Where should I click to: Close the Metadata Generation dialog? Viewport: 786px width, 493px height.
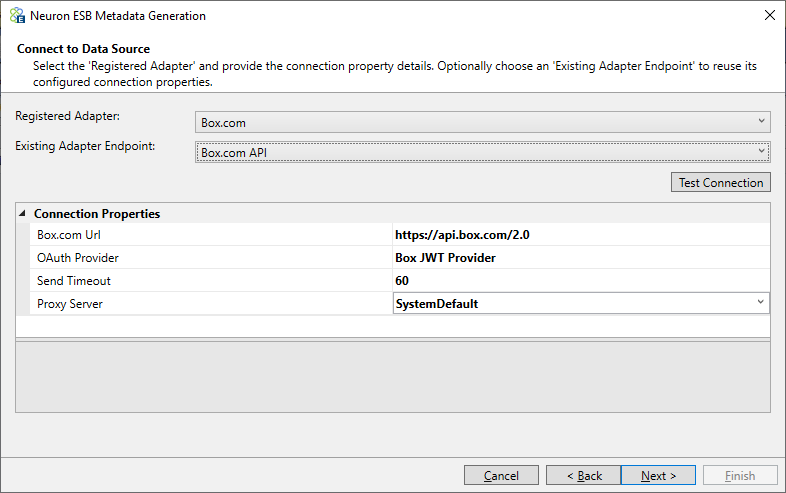[769, 16]
